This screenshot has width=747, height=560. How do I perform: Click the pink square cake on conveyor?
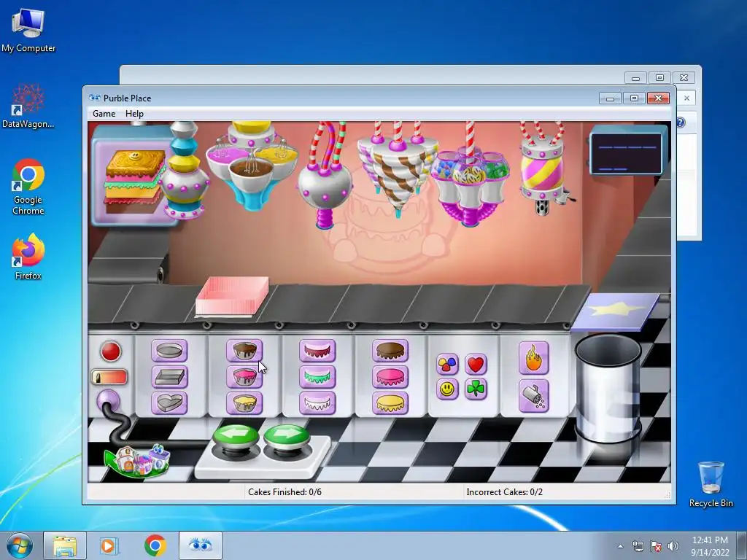[x=232, y=296]
